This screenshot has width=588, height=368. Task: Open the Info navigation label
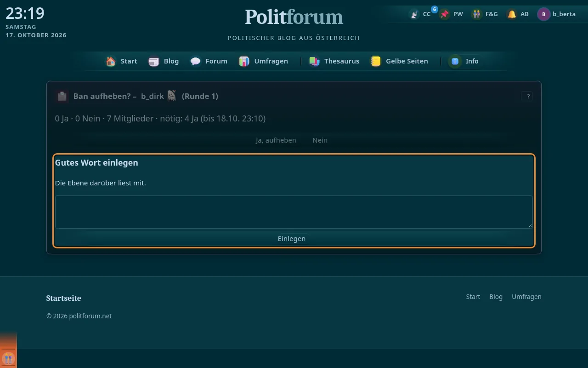tap(472, 61)
